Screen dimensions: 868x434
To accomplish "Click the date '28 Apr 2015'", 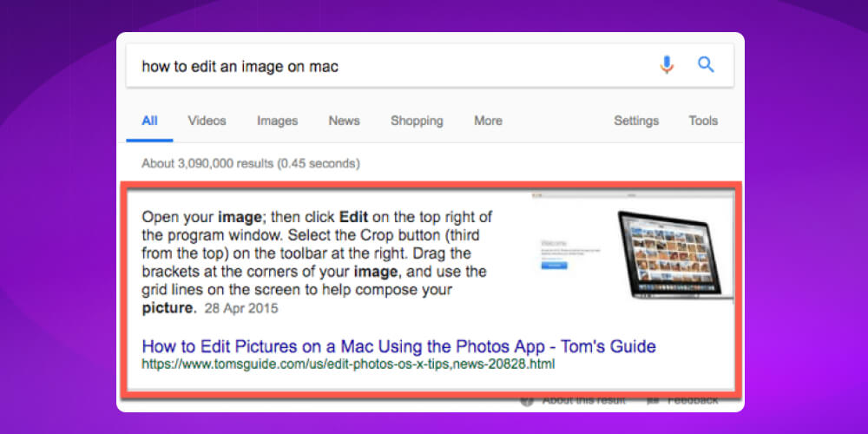I will (x=241, y=308).
